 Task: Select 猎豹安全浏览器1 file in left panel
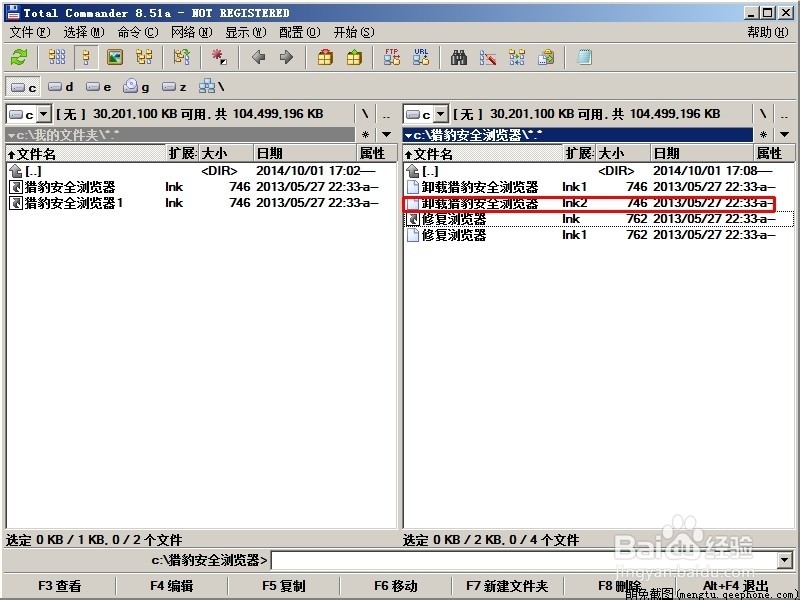(201, 203)
